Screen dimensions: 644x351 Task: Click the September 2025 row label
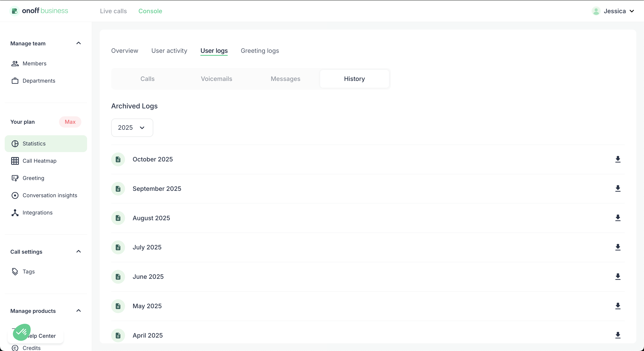(x=157, y=188)
